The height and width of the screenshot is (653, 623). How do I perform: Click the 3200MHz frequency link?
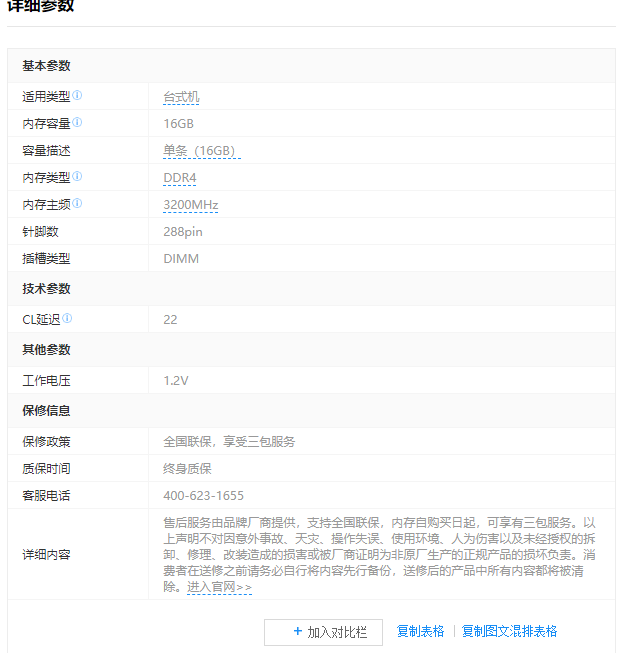(190, 205)
